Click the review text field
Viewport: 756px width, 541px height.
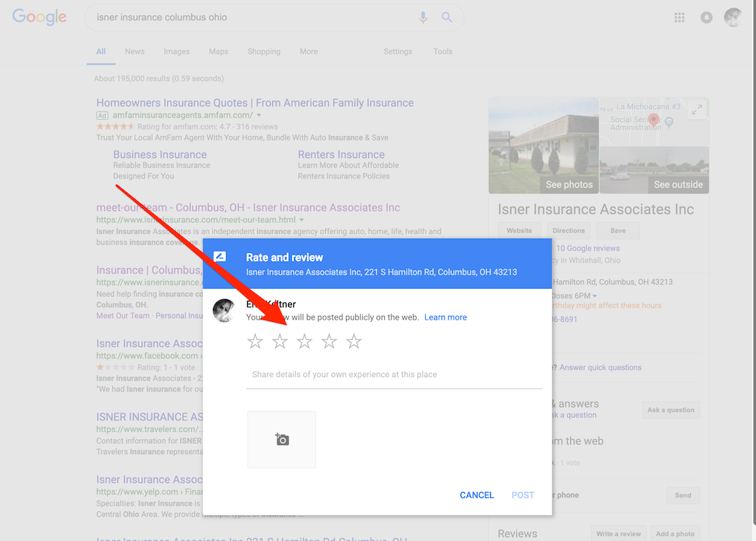(394, 375)
